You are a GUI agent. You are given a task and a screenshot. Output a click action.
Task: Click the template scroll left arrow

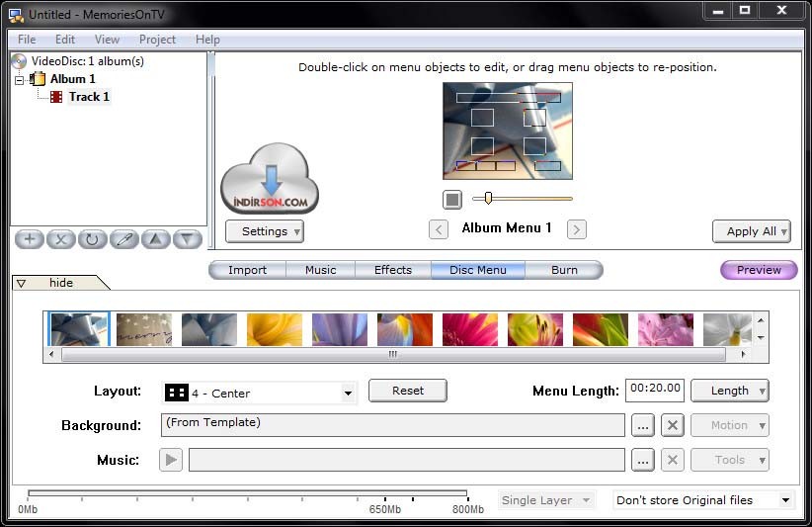(x=50, y=355)
